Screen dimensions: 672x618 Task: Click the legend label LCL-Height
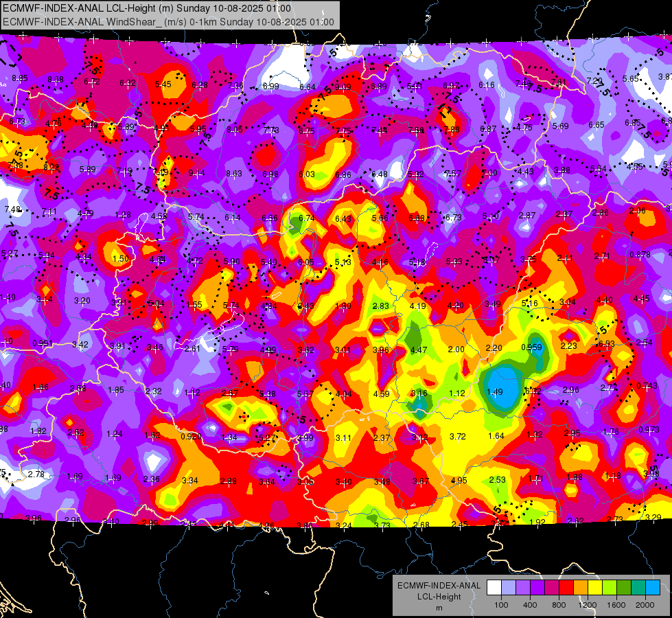439,597
